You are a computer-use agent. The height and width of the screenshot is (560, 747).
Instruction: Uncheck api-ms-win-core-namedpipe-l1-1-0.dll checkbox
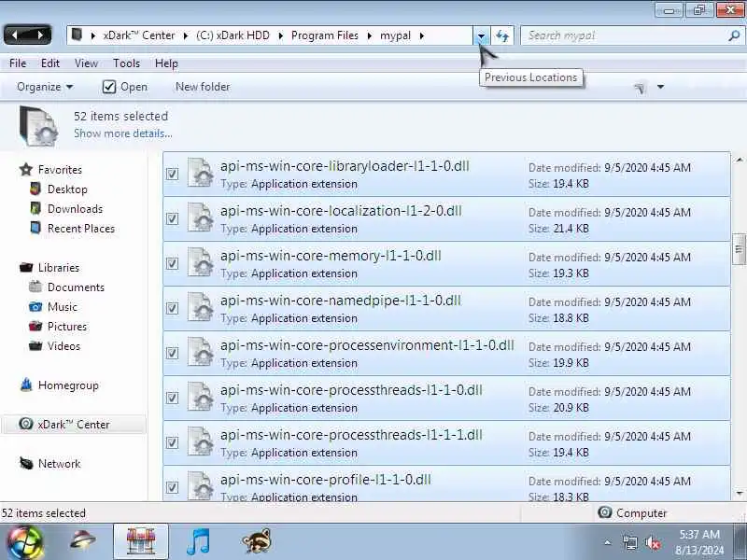[x=172, y=308]
